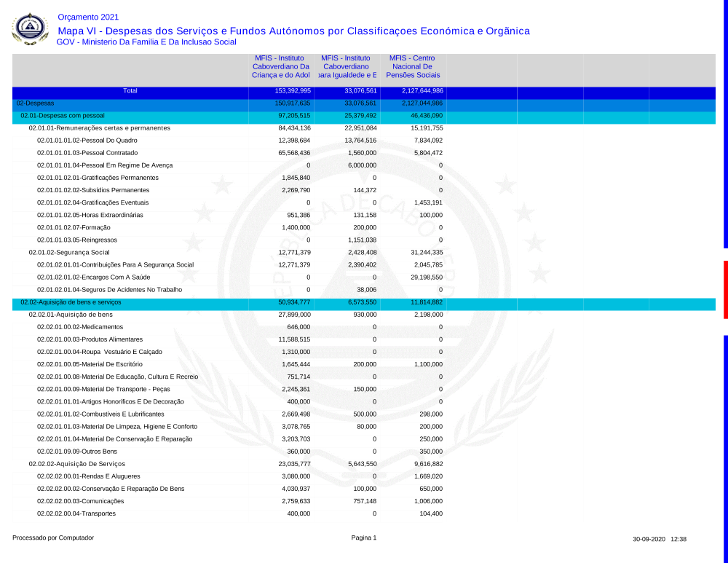This screenshot has height=563, width=728.
Task: Click the Cape Verde coat of arms logo
Action: pos(30,29)
